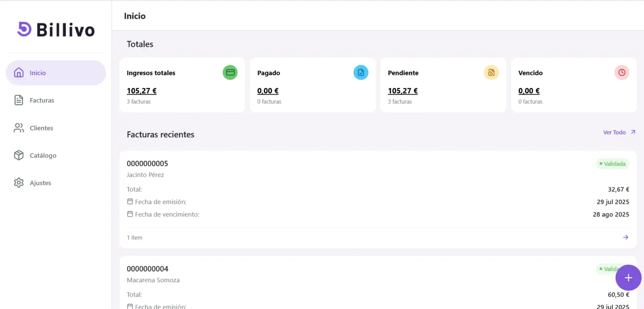Open Clientes via the people icon
The width and height of the screenshot is (644, 309).
[19, 128]
